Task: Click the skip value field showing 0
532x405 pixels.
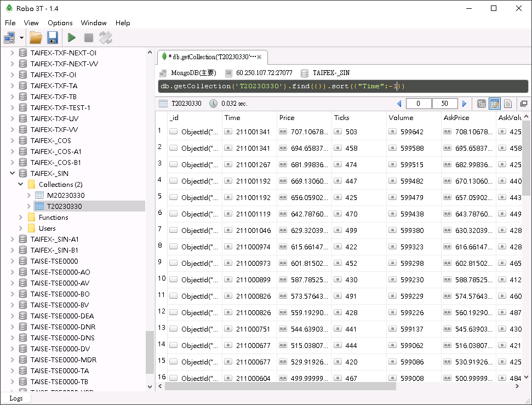Action: pyautogui.click(x=419, y=104)
